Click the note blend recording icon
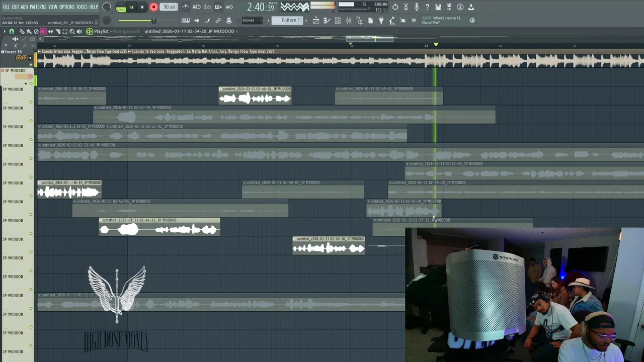This screenshot has height=362, width=644. (207, 20)
